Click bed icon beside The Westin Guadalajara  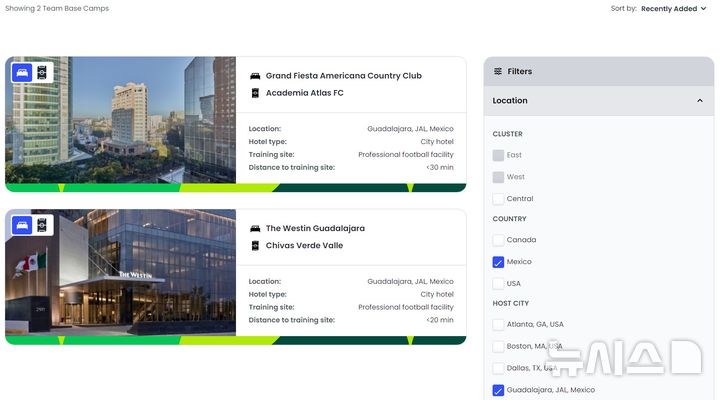click(255, 228)
